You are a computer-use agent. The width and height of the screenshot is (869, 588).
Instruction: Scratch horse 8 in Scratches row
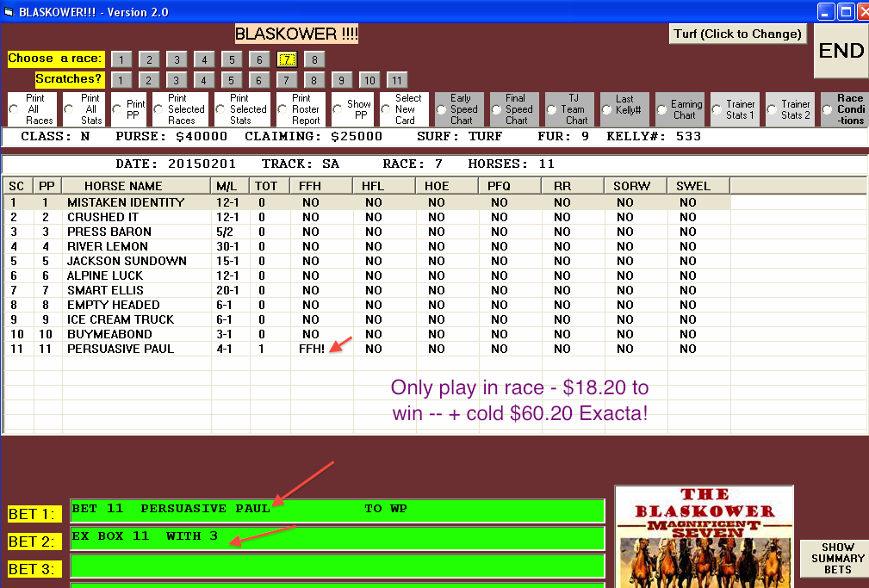point(313,80)
